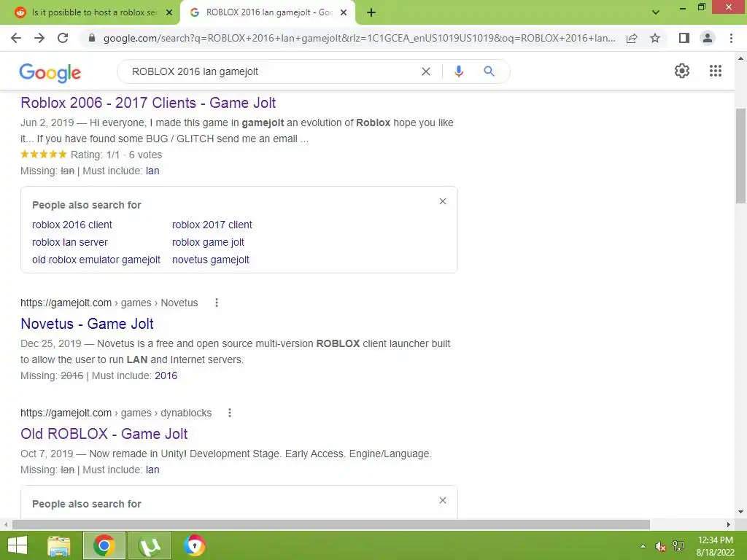Click the vertical scrollbar down arrow

pos(740,512)
